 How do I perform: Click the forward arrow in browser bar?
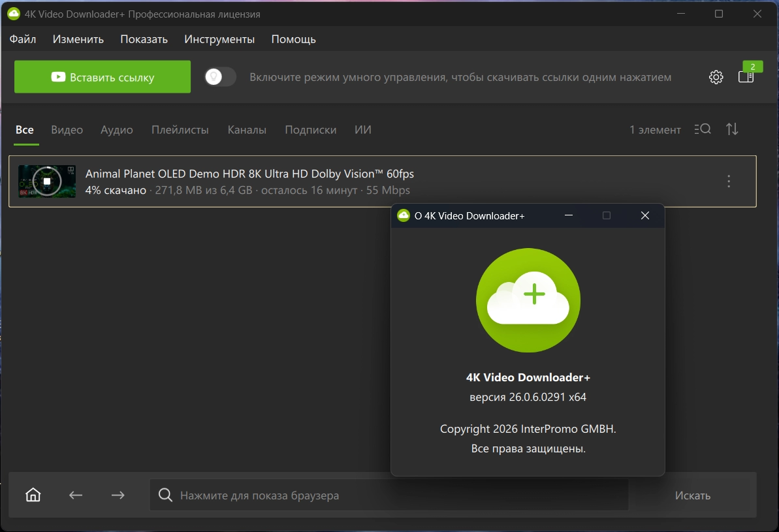tap(118, 495)
